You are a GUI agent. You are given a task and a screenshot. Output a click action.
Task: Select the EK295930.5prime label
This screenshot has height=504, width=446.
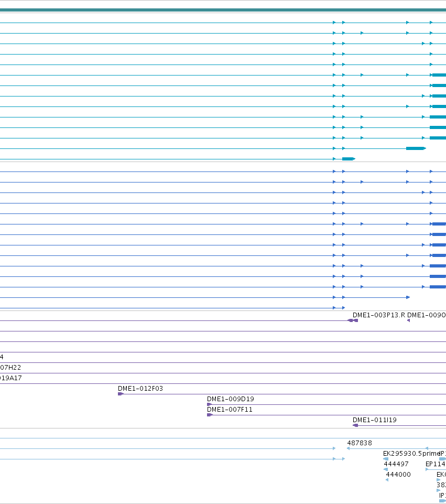click(411, 454)
